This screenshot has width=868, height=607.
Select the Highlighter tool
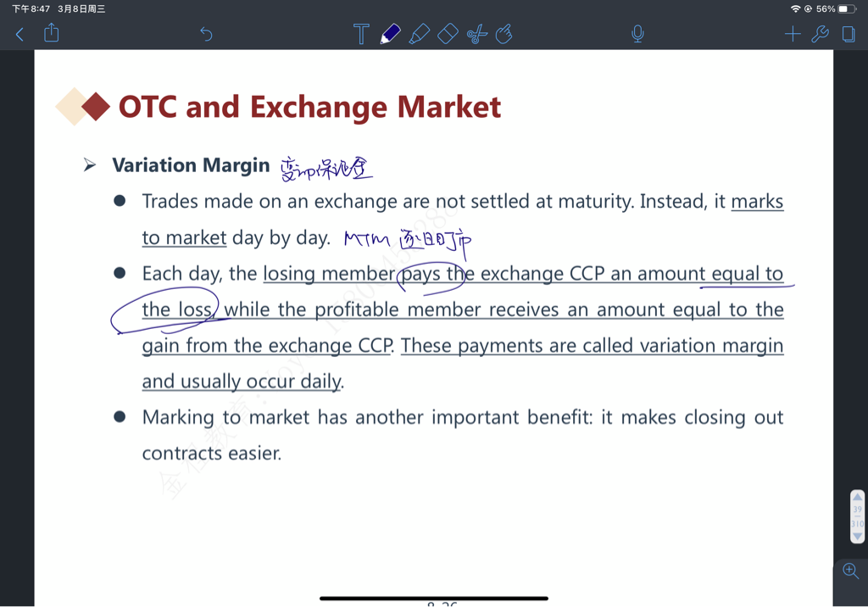(x=419, y=34)
